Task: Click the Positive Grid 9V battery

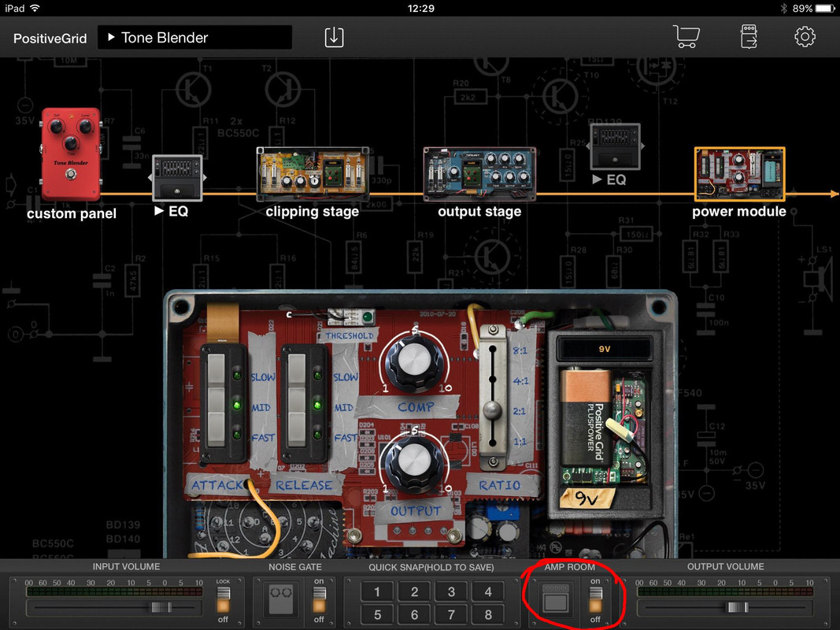Action: tap(585, 418)
